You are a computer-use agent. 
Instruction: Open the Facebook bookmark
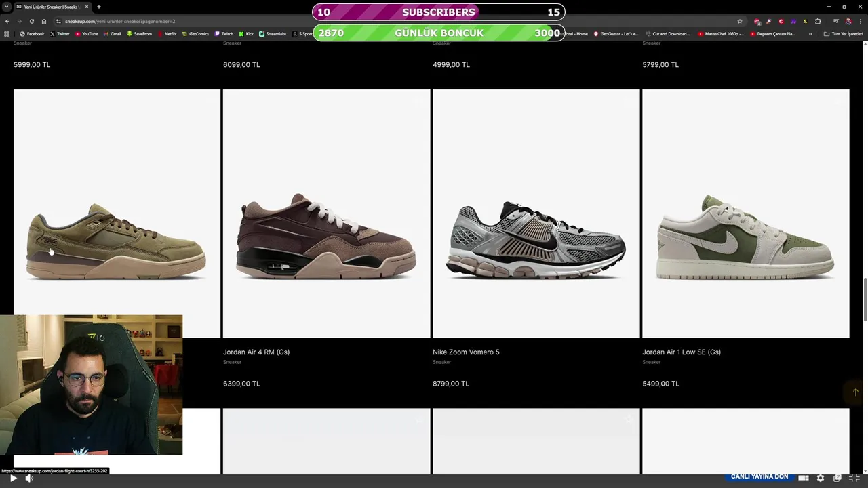pos(32,33)
